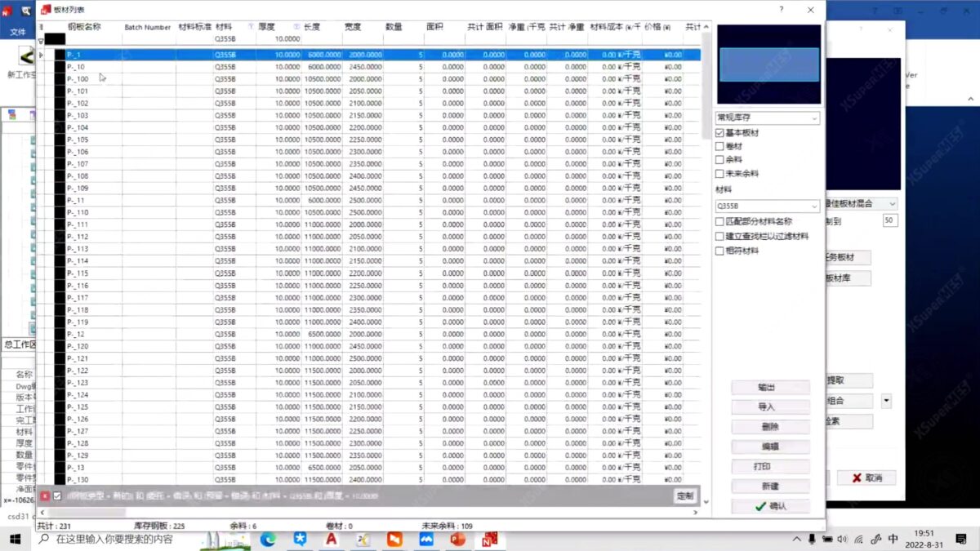Viewport: 980px width, 551px height.
Task: Remove the filter with the red X icon
Action: [45, 495]
